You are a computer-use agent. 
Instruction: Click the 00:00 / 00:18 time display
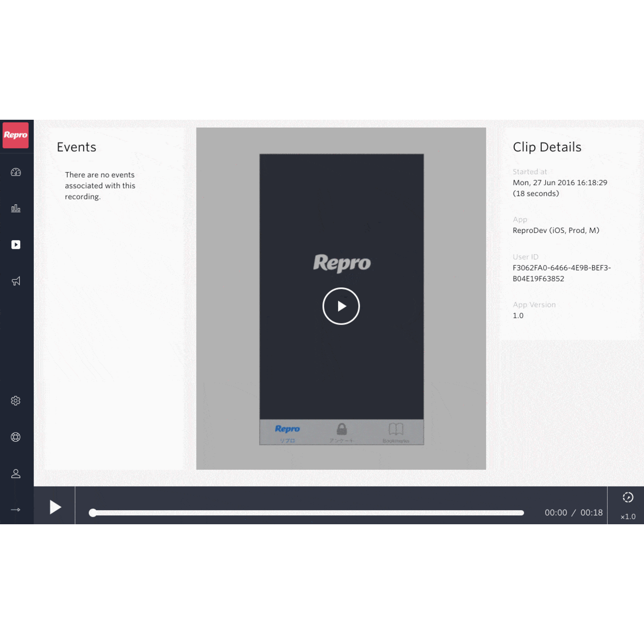[x=574, y=513]
